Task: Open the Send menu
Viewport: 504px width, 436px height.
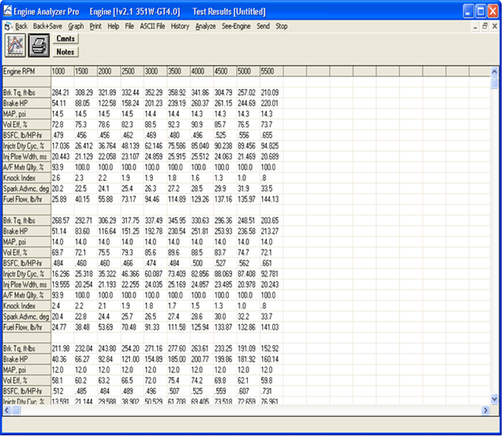Action: tap(263, 27)
